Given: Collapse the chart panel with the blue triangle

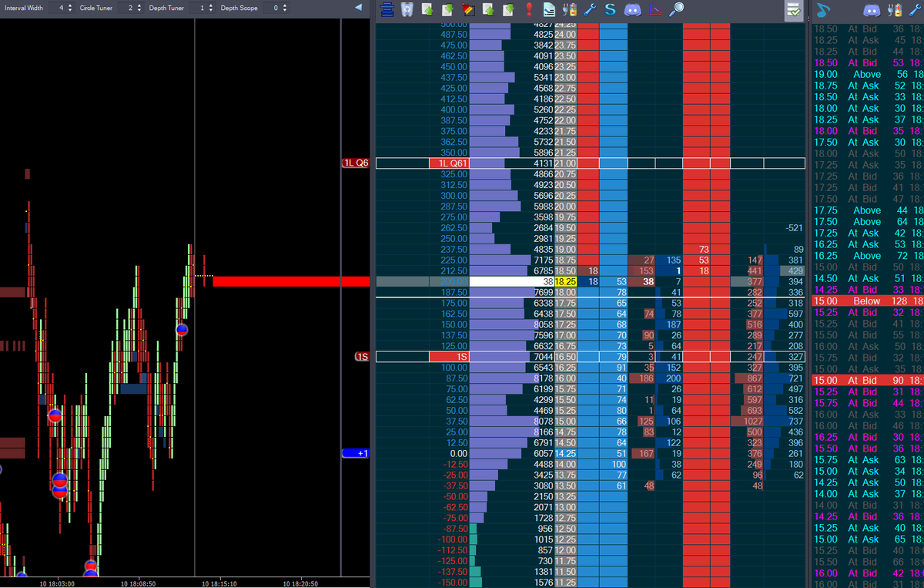Looking at the screenshot, I should coord(357,8).
